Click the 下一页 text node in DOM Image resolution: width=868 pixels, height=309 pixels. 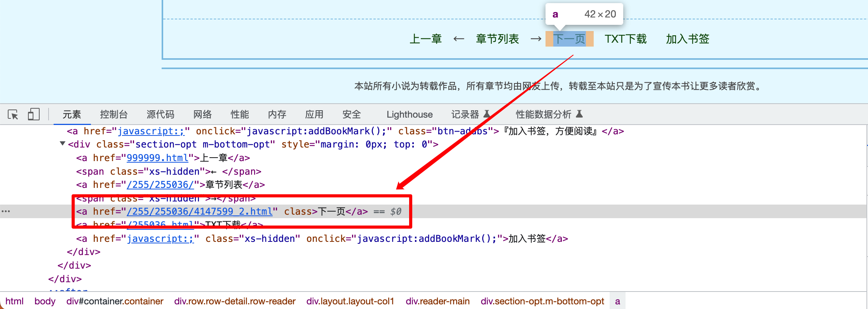[332, 212]
